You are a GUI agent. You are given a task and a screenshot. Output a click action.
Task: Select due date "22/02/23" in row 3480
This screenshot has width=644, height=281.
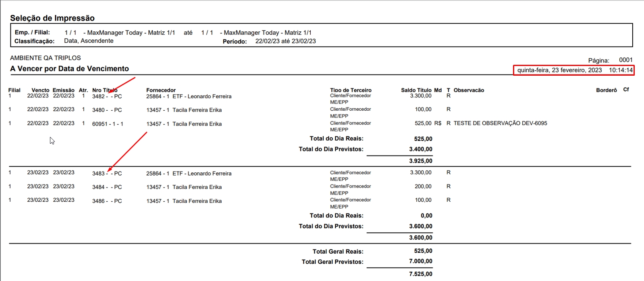pyautogui.click(x=38, y=109)
